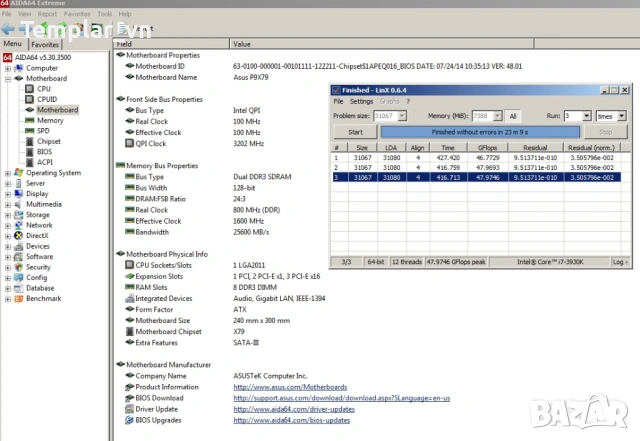Click the Value column header

click(x=382, y=44)
